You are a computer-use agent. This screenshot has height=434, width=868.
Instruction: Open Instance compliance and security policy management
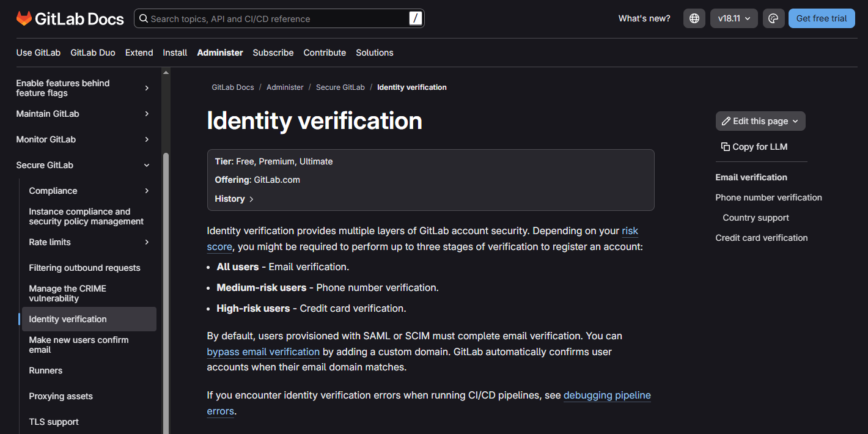pyautogui.click(x=86, y=216)
